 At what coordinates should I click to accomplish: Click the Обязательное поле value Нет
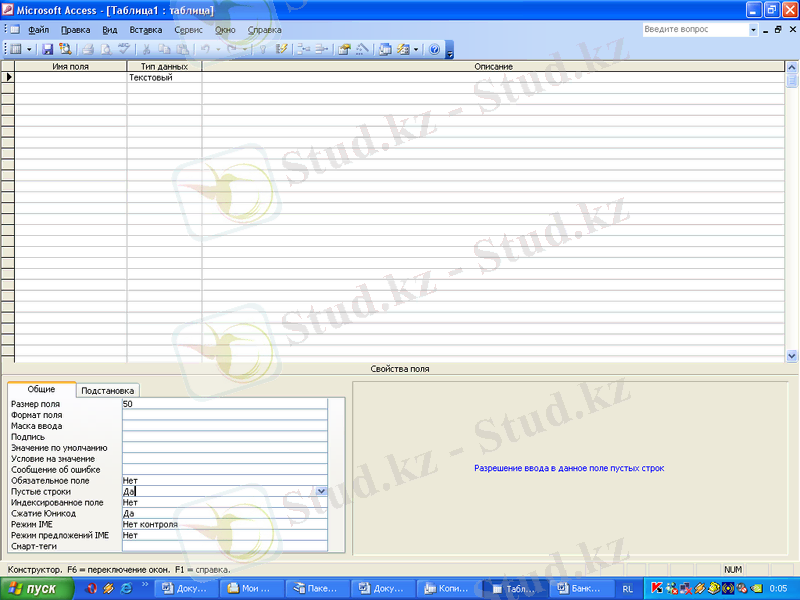point(224,481)
